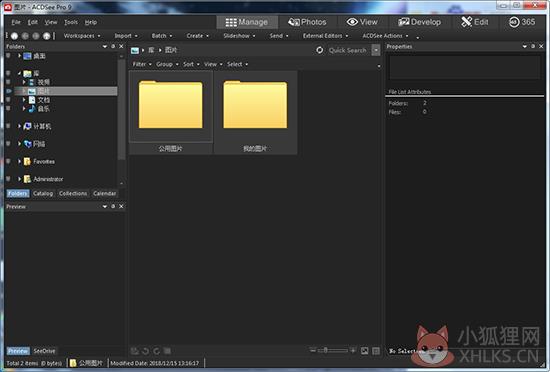The width and height of the screenshot is (550, 372).
Task: Click the 视频 video library icon in tree
Action: click(x=32, y=82)
